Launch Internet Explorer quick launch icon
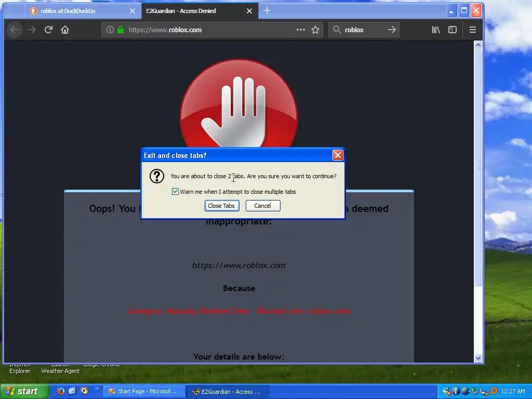 (x=72, y=391)
